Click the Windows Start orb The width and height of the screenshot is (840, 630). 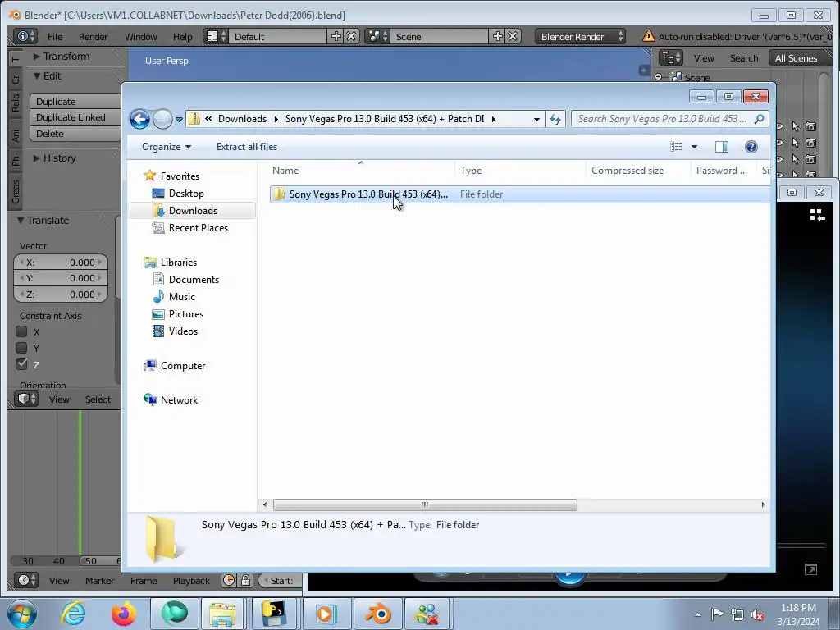click(x=22, y=614)
